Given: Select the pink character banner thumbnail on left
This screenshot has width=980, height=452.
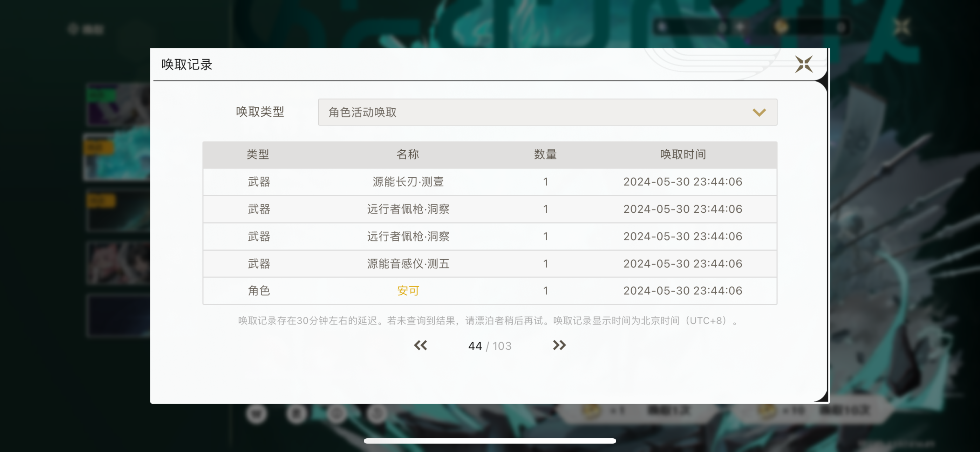Looking at the screenshot, I should click(x=118, y=263).
